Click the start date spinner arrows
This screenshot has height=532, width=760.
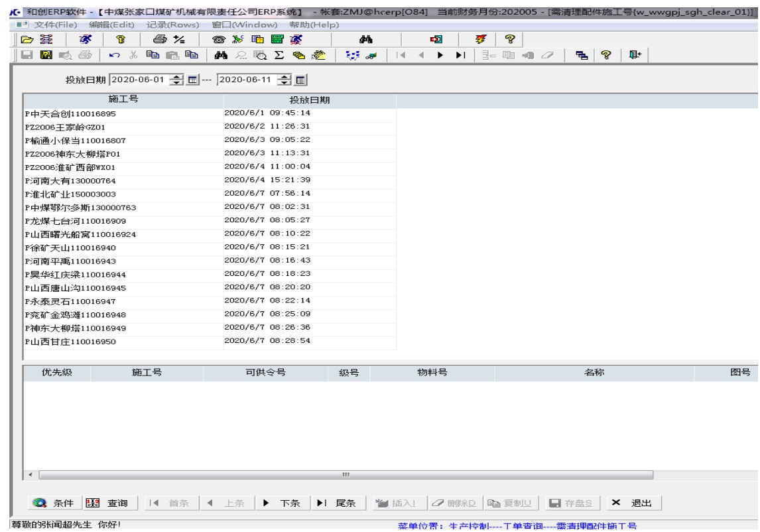(177, 80)
